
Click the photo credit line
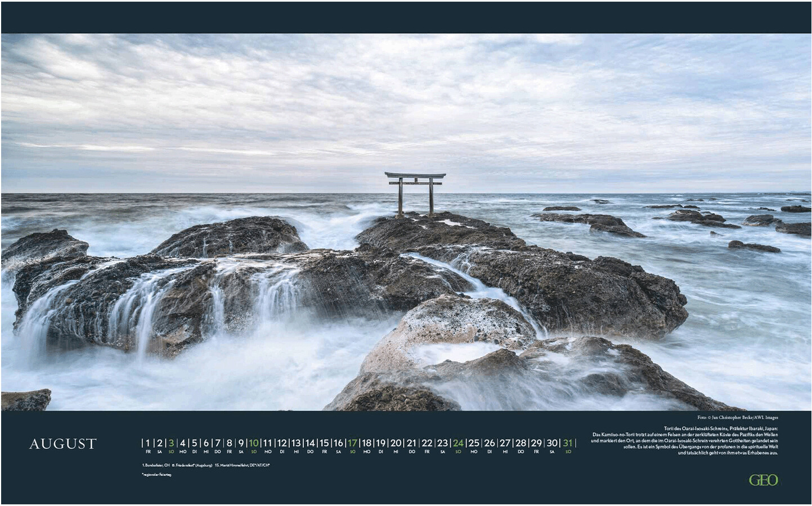(737, 417)
